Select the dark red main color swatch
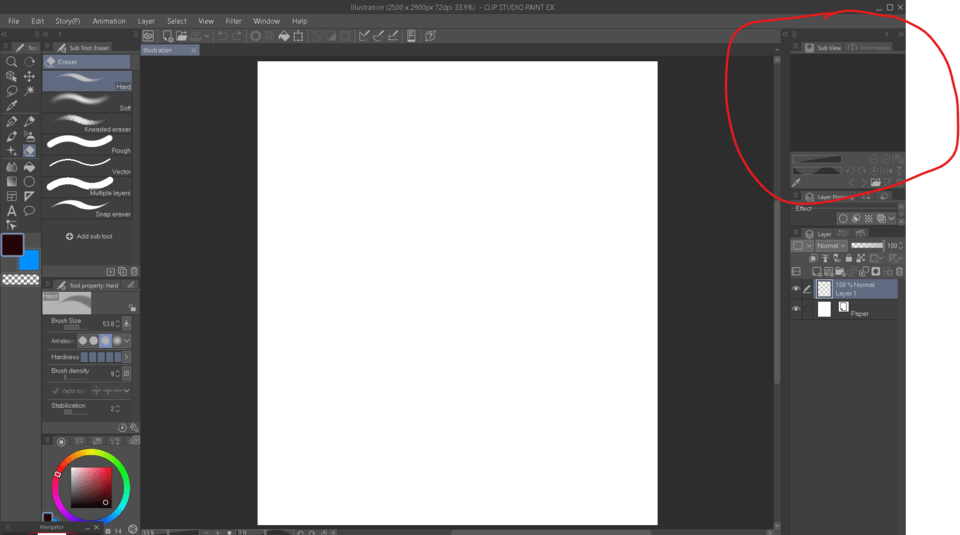This screenshot has width=960, height=535. (x=12, y=245)
